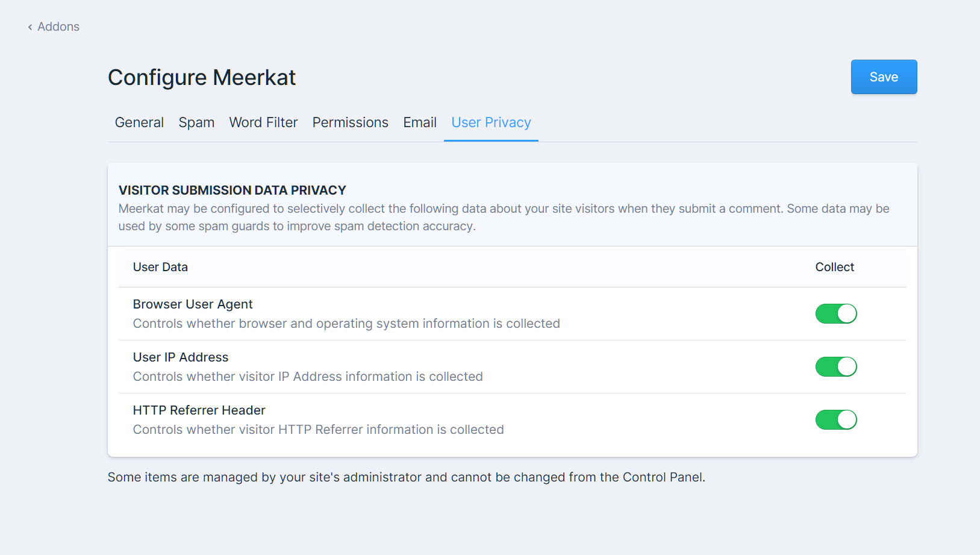Save the Meerkat configuration

click(x=884, y=77)
